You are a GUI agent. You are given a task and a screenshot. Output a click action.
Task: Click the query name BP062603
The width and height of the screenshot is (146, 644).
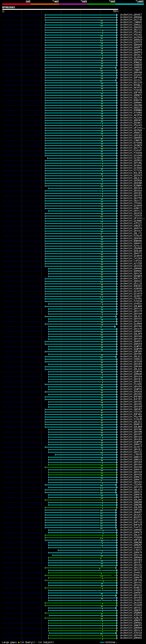(x=8, y=8)
